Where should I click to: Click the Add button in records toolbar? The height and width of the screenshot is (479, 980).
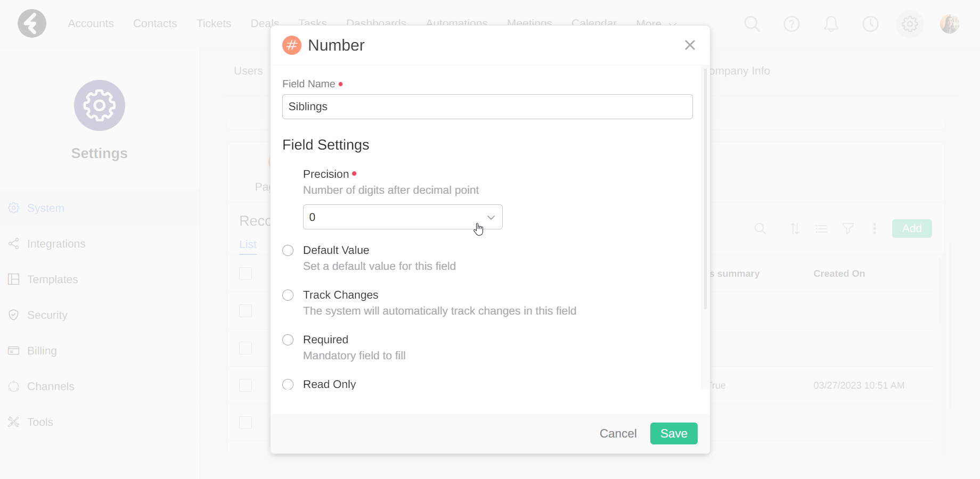pos(912,228)
